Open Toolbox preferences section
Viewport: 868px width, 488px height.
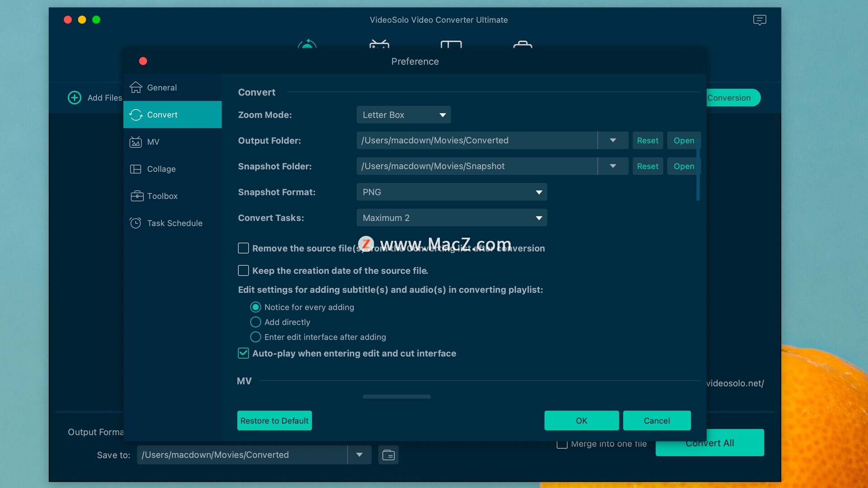tap(172, 196)
